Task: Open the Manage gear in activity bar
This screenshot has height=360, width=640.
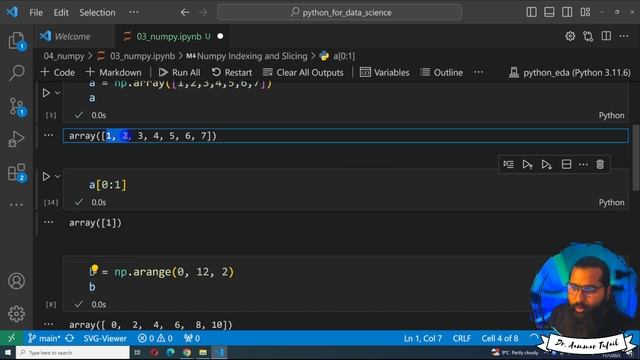Action: tap(16, 313)
